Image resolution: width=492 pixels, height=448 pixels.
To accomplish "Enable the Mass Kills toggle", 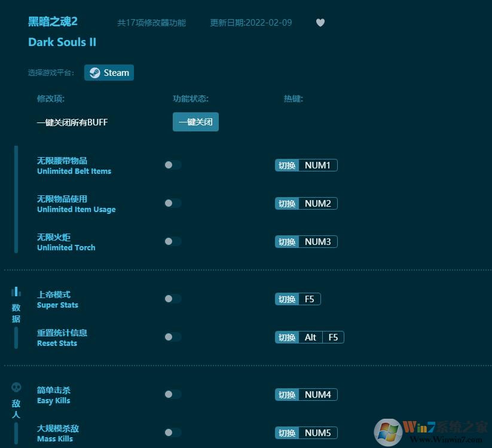I will pos(172,432).
